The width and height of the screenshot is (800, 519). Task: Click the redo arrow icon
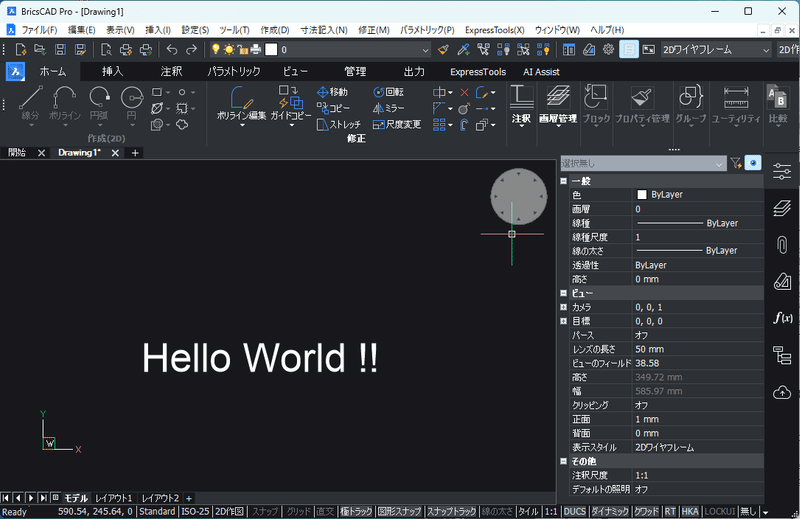pos(191,50)
